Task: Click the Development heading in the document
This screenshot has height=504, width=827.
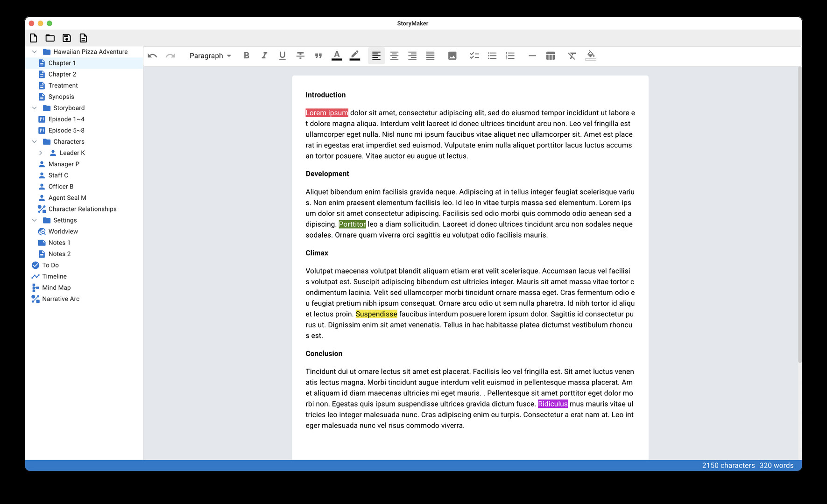Action: click(327, 174)
